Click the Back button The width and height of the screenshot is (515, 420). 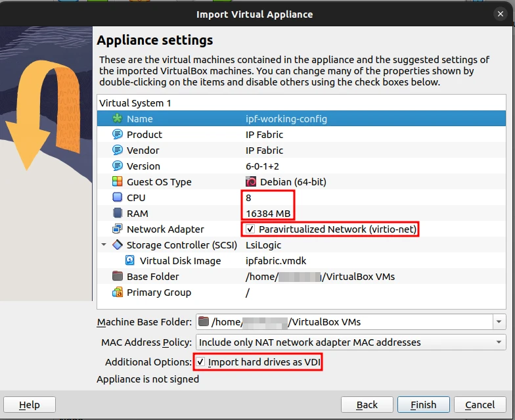[367, 405]
